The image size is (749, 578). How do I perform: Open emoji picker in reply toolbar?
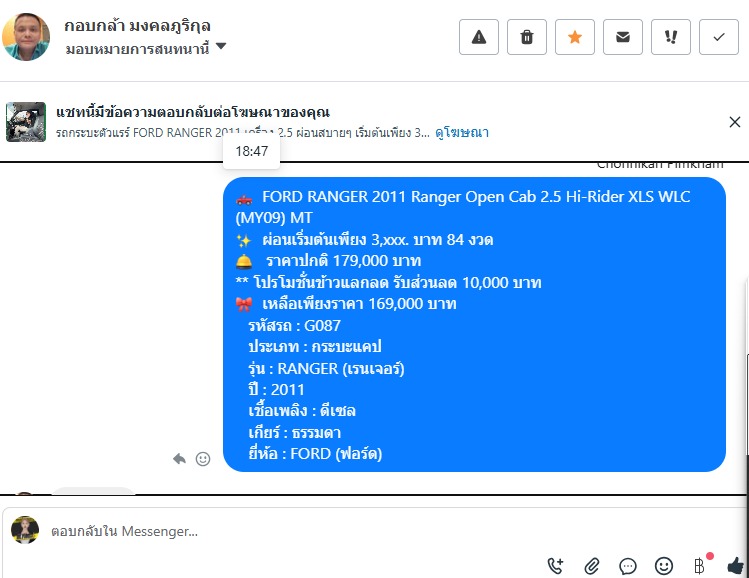click(x=663, y=566)
